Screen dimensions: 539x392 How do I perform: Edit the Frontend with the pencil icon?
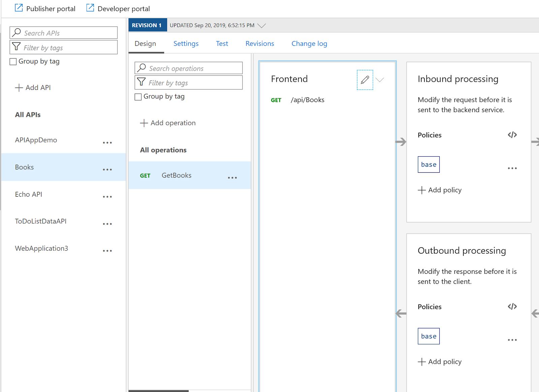365,80
